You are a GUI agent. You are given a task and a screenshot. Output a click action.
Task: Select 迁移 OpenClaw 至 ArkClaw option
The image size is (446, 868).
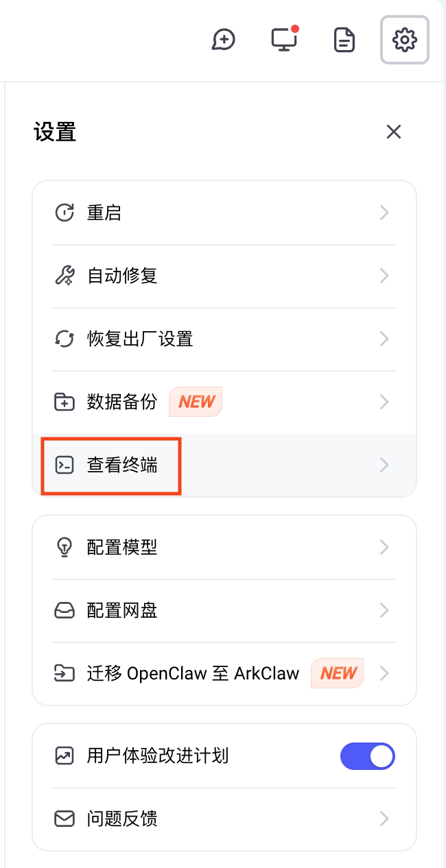tap(193, 673)
